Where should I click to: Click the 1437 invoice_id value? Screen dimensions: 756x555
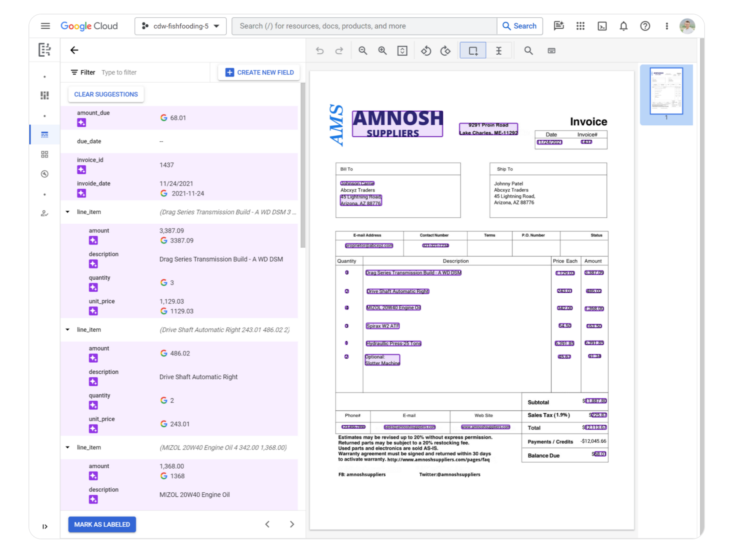coord(167,165)
